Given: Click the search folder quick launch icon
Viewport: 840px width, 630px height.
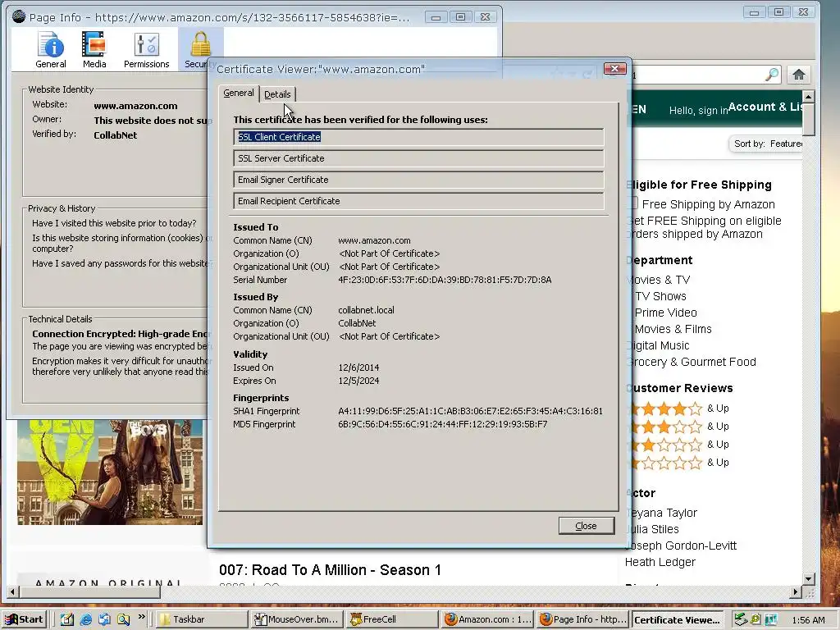Looking at the screenshot, I should [x=123, y=620].
